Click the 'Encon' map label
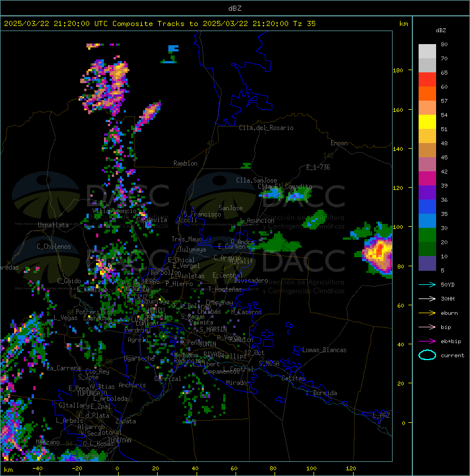The image size is (470, 476). 339,143
